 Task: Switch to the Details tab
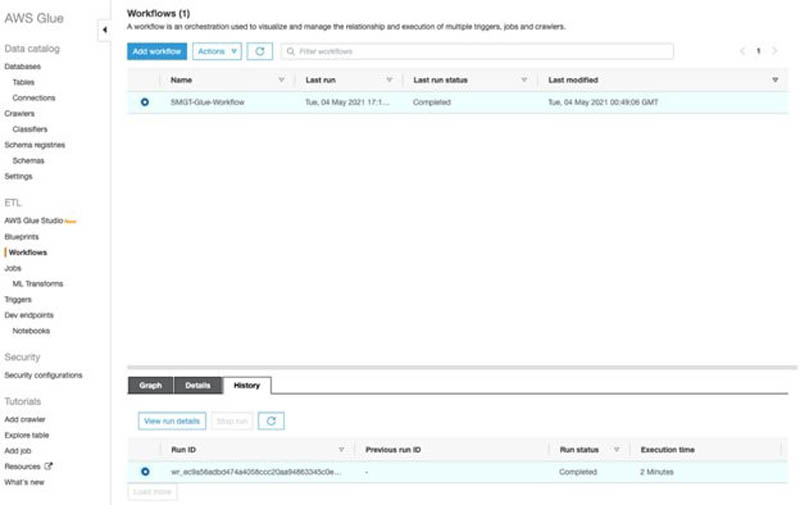198,385
